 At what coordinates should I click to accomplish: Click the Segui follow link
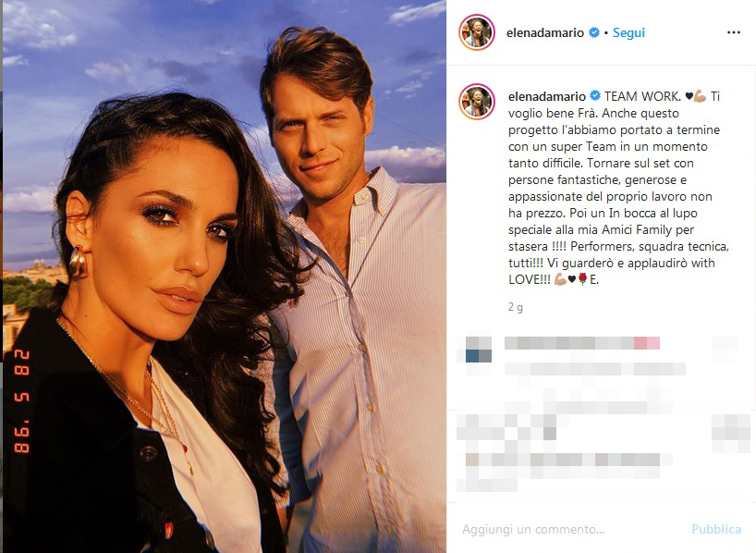tap(628, 32)
